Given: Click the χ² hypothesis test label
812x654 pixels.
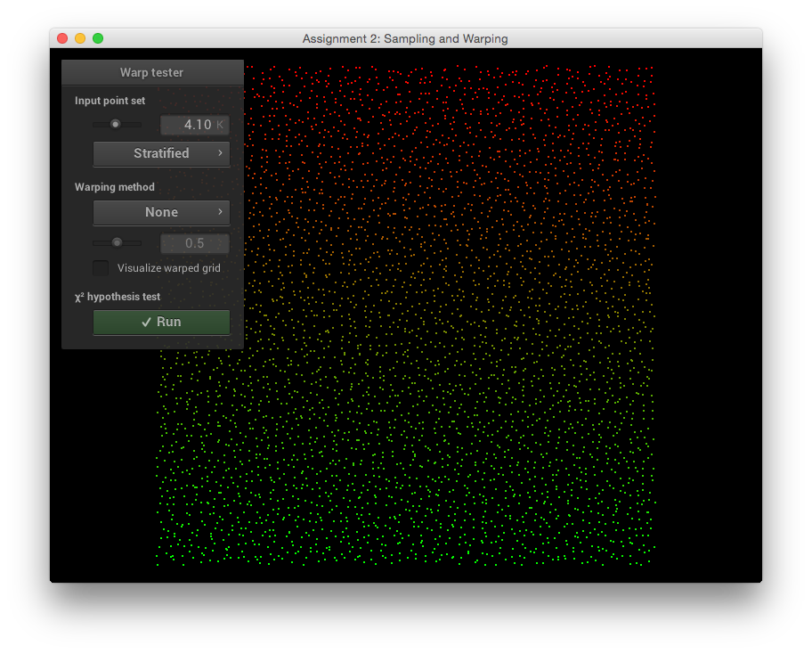Looking at the screenshot, I should (118, 297).
